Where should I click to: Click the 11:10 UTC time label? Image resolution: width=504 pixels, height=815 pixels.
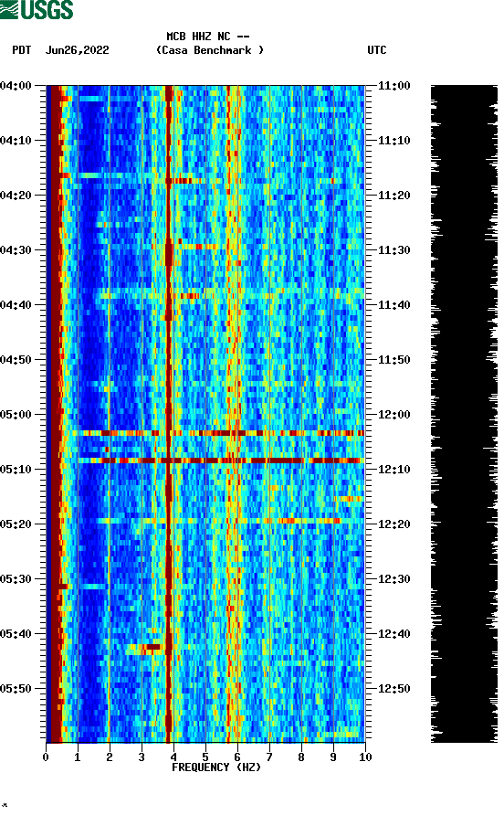pyautogui.click(x=394, y=141)
